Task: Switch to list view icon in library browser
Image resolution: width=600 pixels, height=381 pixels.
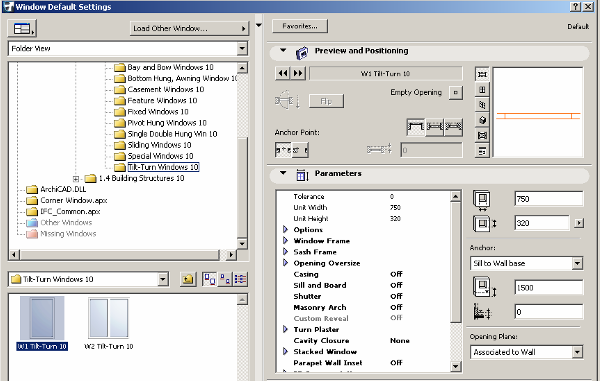Action: [241, 280]
